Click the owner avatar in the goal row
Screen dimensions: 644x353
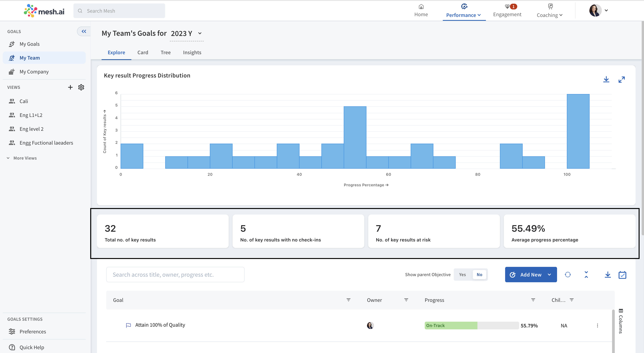pyautogui.click(x=370, y=325)
